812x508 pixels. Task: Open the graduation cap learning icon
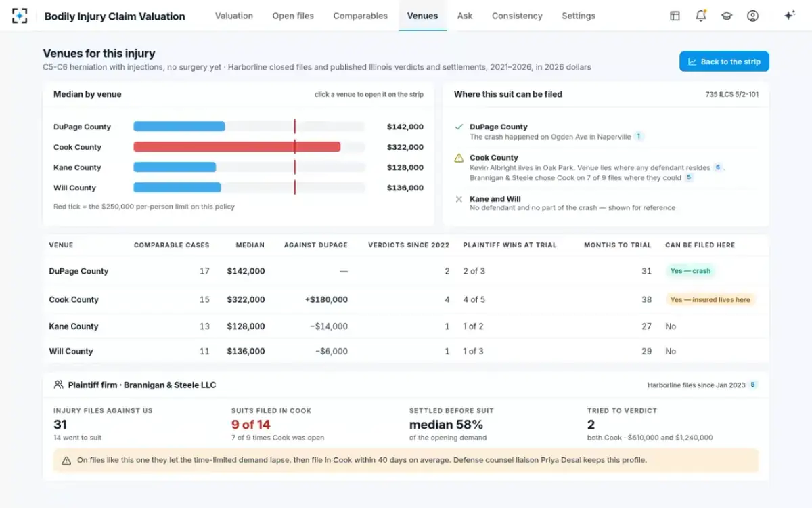tap(727, 16)
